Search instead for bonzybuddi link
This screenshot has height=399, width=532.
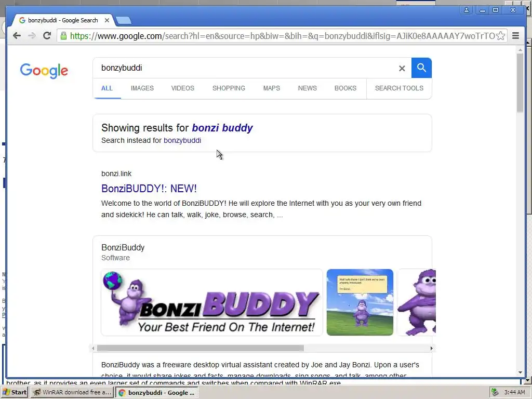point(182,140)
